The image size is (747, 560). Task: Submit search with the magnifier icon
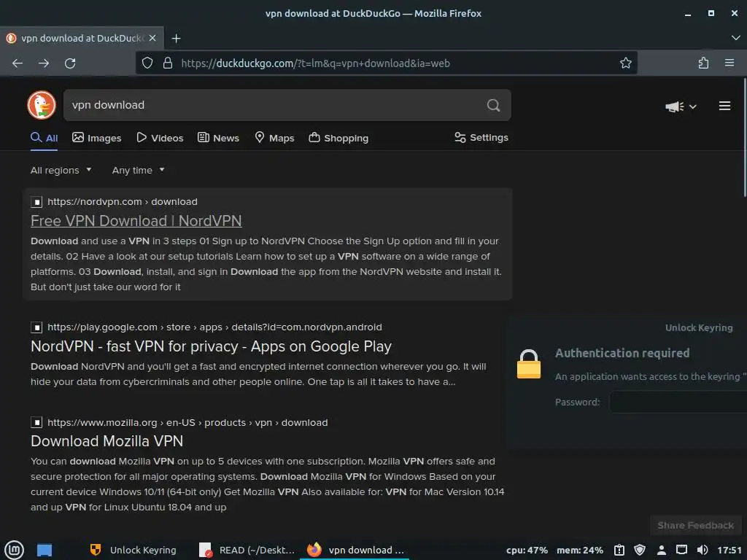coord(494,105)
